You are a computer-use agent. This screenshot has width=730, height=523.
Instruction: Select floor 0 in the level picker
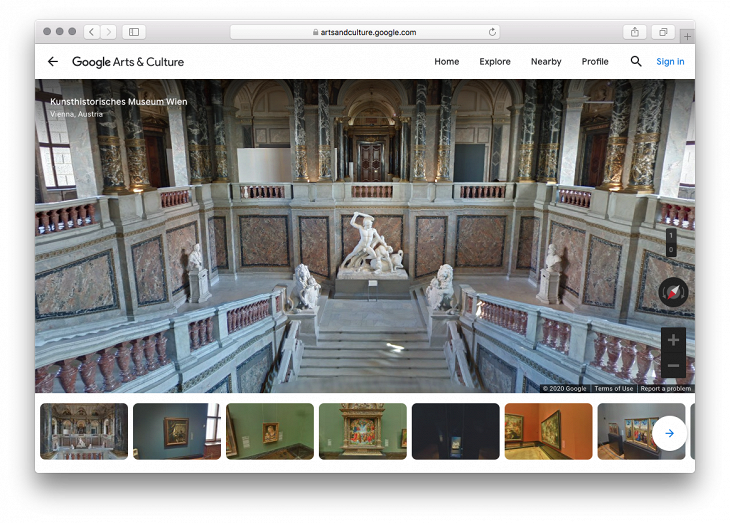click(670, 249)
